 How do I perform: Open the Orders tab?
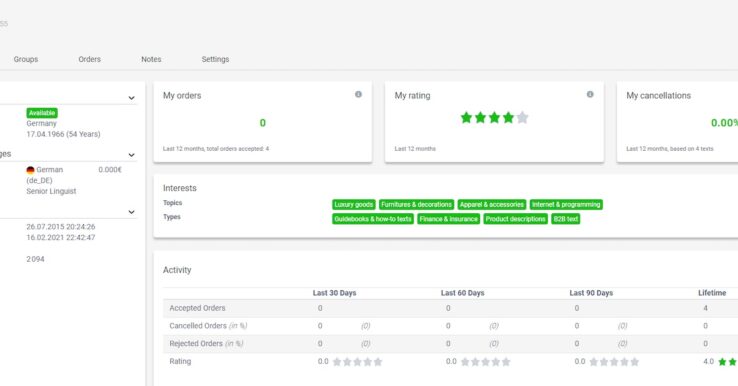(89, 59)
